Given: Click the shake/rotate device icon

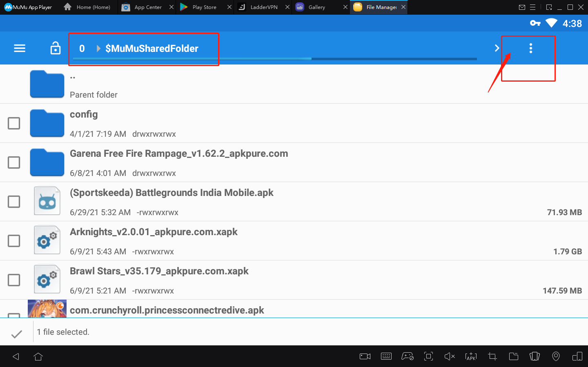Looking at the screenshot, I should pyautogui.click(x=535, y=356).
